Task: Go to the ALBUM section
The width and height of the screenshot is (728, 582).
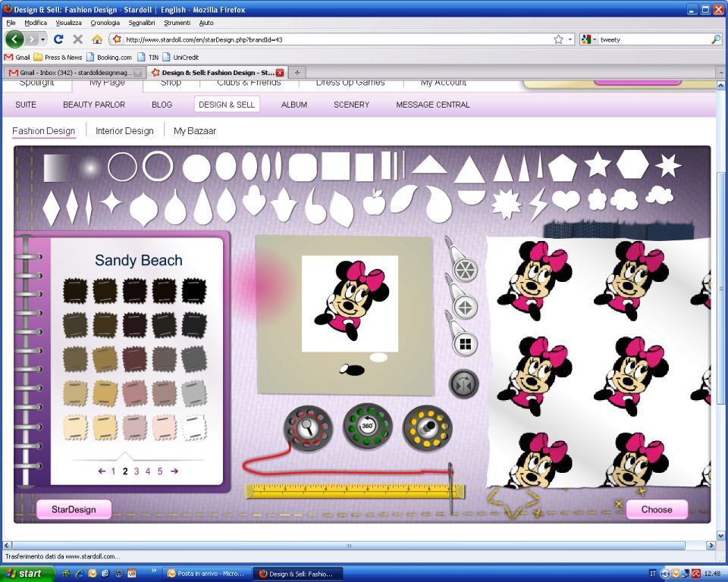Action: [x=294, y=105]
